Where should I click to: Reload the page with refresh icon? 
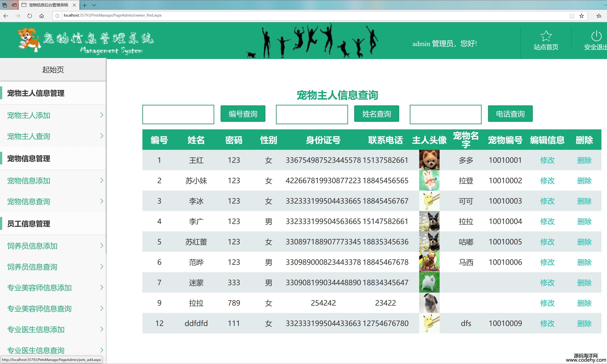[30, 16]
